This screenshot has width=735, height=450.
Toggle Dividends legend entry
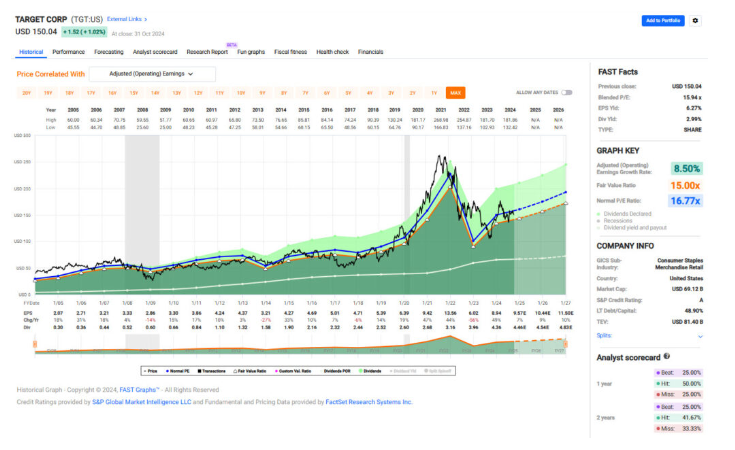click(x=370, y=371)
